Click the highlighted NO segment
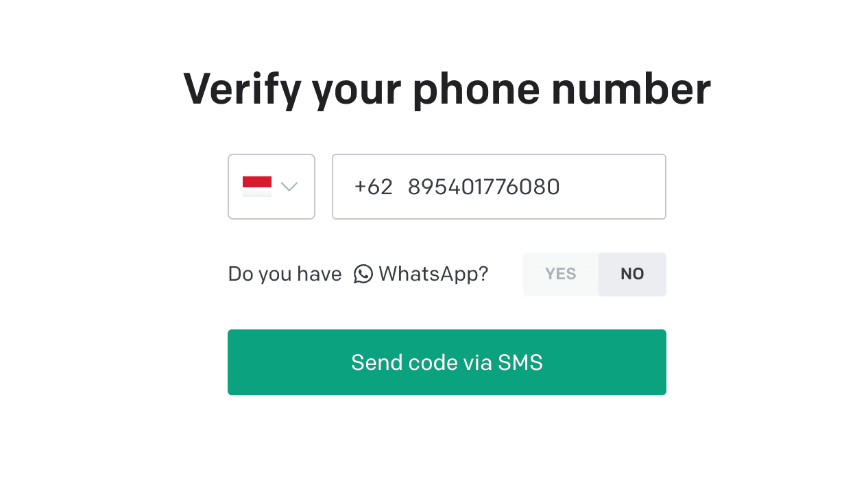This screenshot has width=868, height=479. pos(632,274)
